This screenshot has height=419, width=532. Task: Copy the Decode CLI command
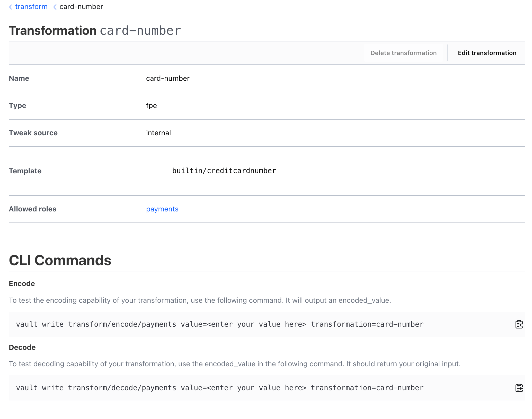coord(519,388)
